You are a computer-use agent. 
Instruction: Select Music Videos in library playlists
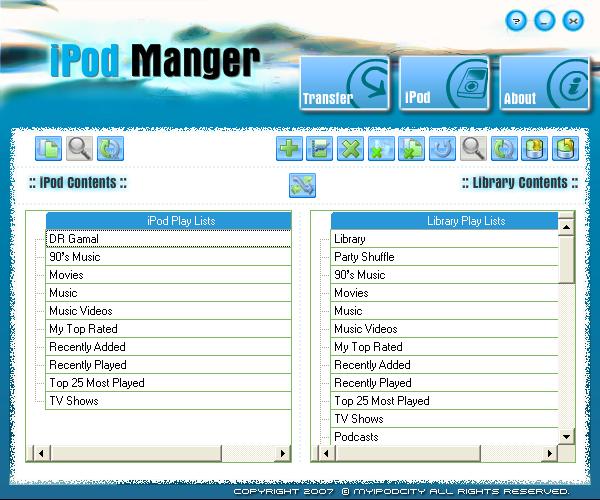click(x=445, y=329)
